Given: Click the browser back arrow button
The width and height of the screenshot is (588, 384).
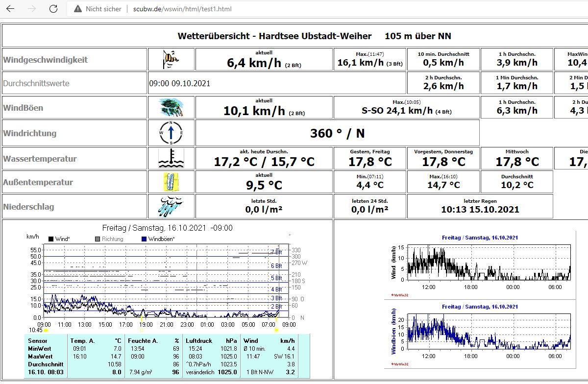Looking at the screenshot, I should (x=10, y=9).
